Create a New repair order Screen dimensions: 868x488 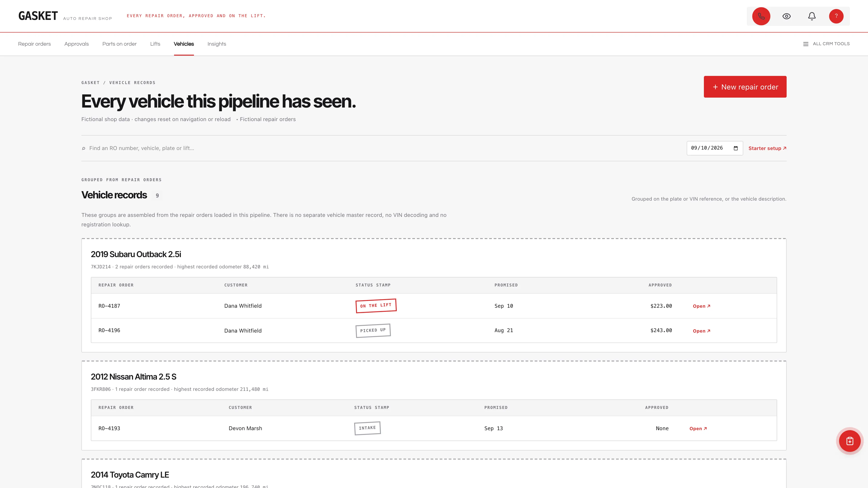click(x=745, y=87)
